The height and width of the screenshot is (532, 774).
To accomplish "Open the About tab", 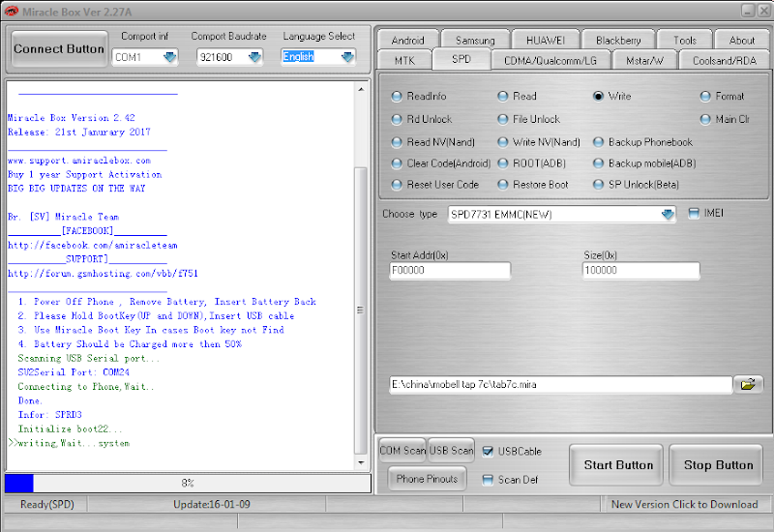I will 742,40.
